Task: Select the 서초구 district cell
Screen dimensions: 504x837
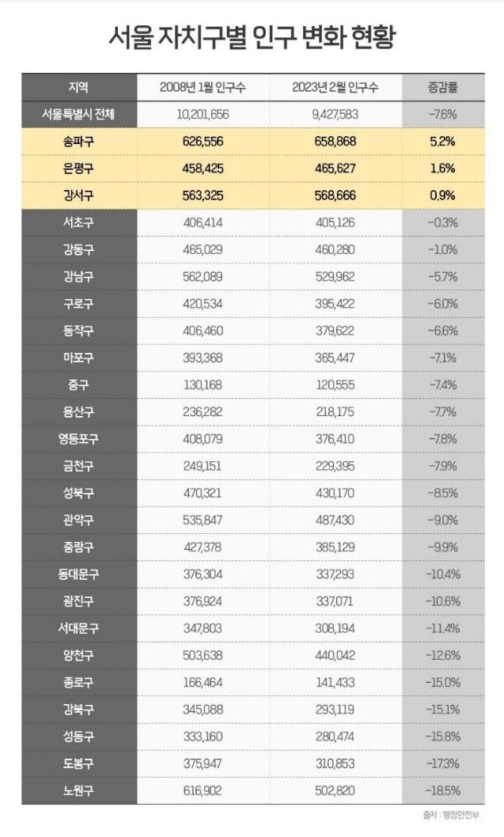Action: 79,222
